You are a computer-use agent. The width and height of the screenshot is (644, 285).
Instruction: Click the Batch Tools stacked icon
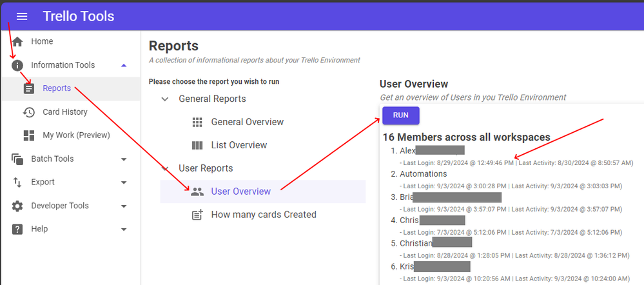tap(17, 159)
